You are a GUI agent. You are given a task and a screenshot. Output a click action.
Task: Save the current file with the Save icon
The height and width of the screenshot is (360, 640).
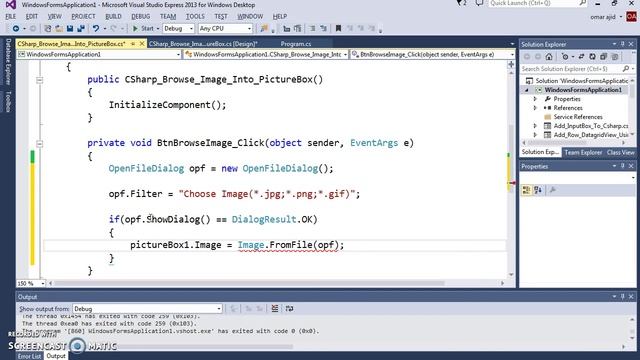pyautogui.click(x=70, y=29)
